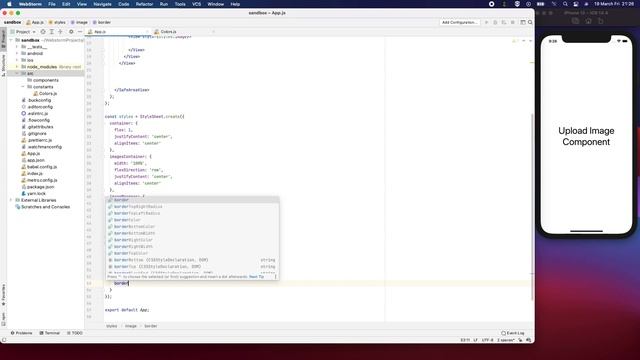The width and height of the screenshot is (640, 360).
Task: Click the screen recording circle icon in menu bar
Action: coord(491,4)
